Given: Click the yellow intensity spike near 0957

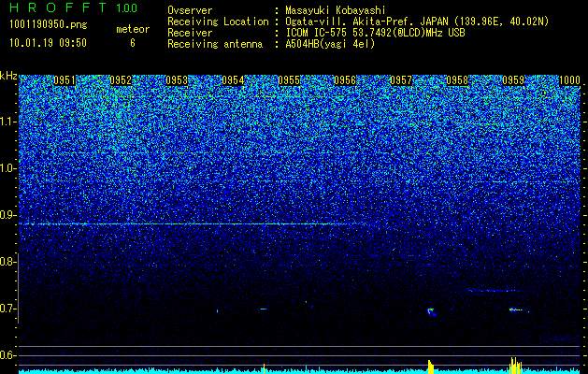Looking at the screenshot, I should click(431, 367).
